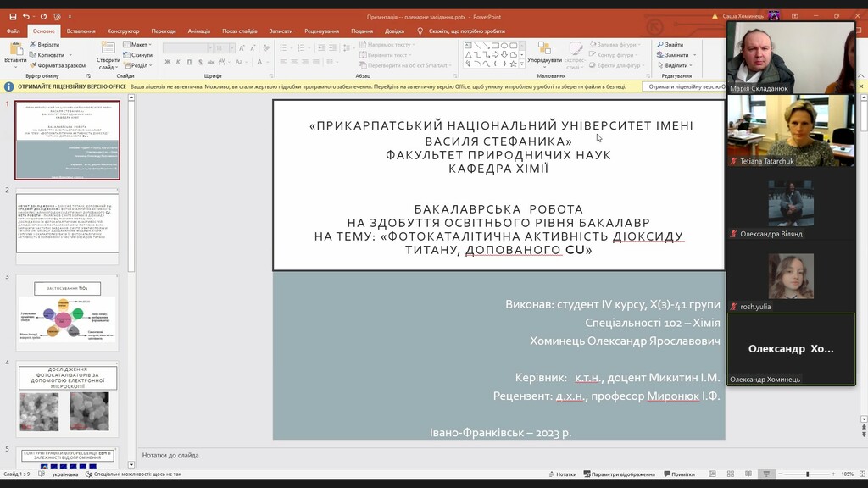868x488 pixels.
Task: Adjust the zoom slider handle
Action: tap(807, 474)
